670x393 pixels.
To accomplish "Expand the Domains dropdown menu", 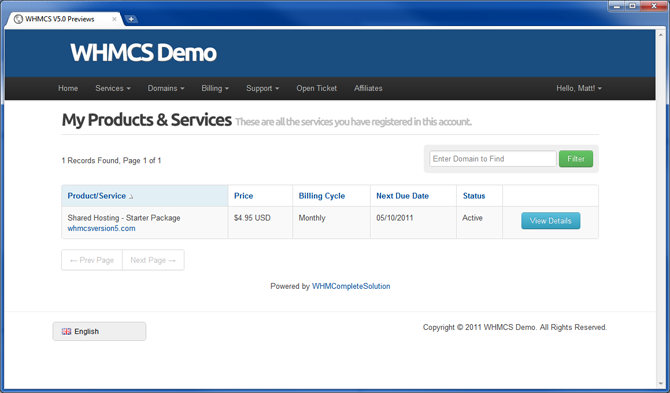I will (166, 88).
